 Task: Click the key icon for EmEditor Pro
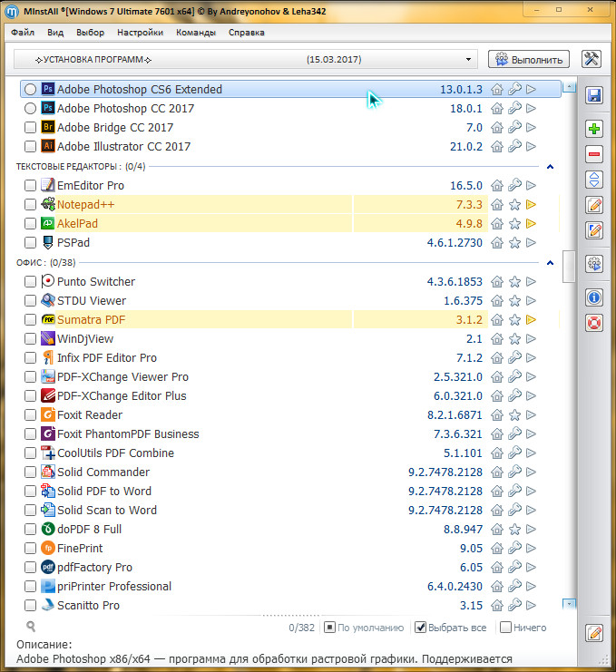(x=514, y=186)
